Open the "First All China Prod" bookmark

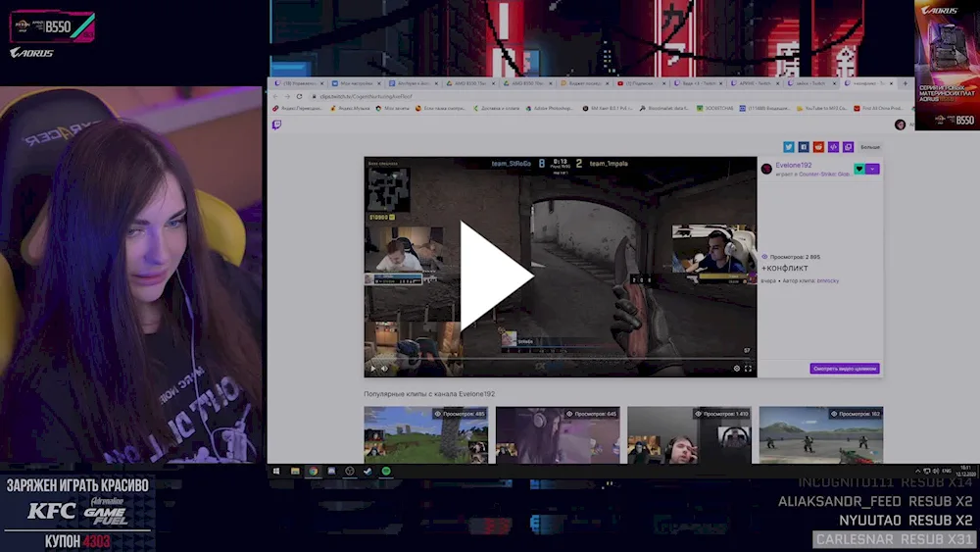[x=878, y=108]
